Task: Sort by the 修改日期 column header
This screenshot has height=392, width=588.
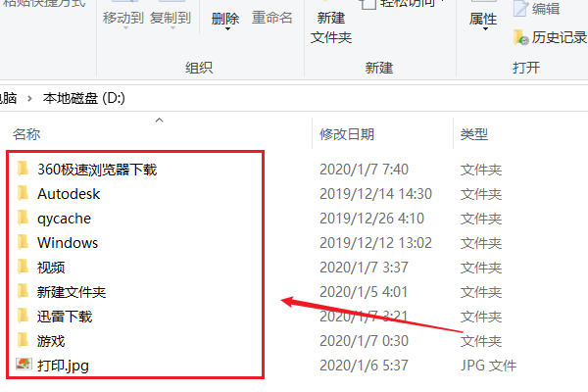Action: point(347,134)
